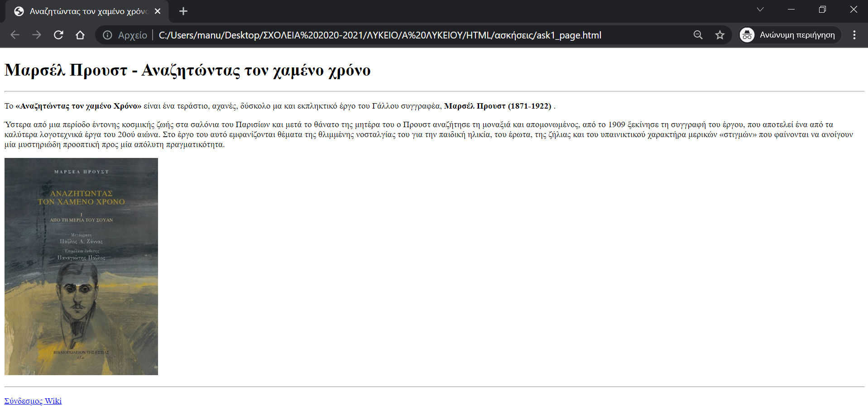Viewport: 868px width, 415px height.
Task: Click the incognito profile icon
Action: 747,35
